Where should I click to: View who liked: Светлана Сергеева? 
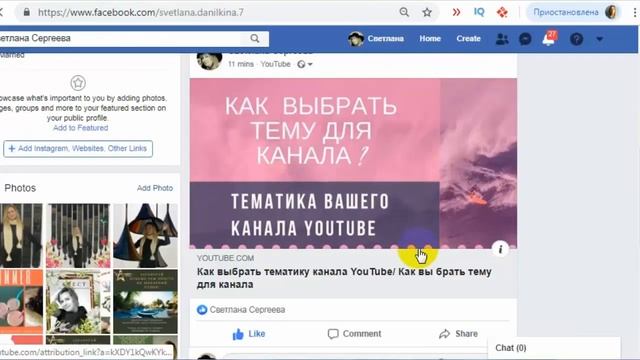[247, 310]
